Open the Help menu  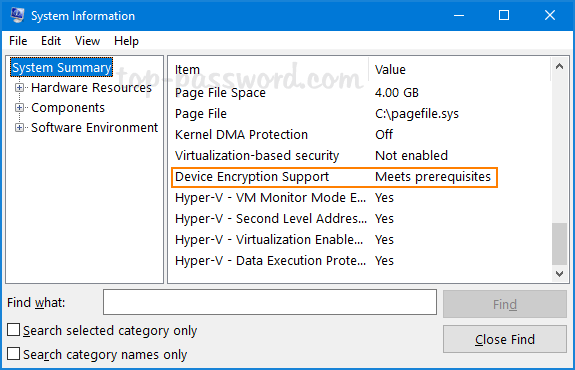[x=126, y=41]
